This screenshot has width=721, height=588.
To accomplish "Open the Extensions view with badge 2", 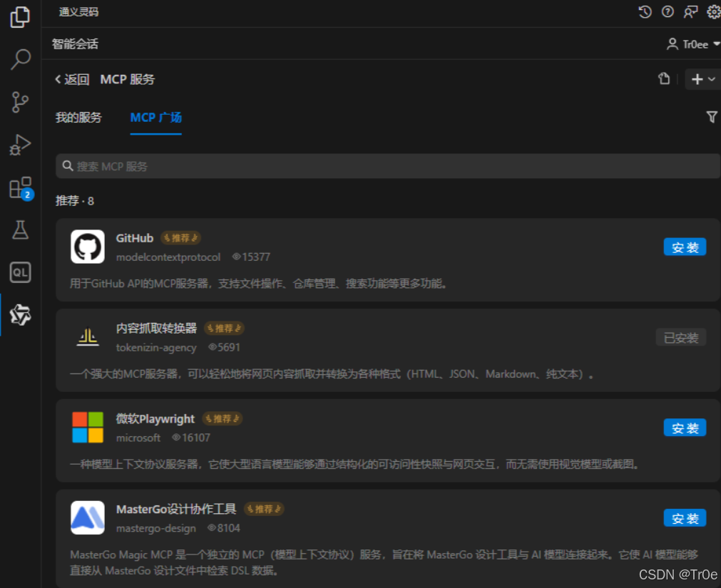I will tap(21, 188).
